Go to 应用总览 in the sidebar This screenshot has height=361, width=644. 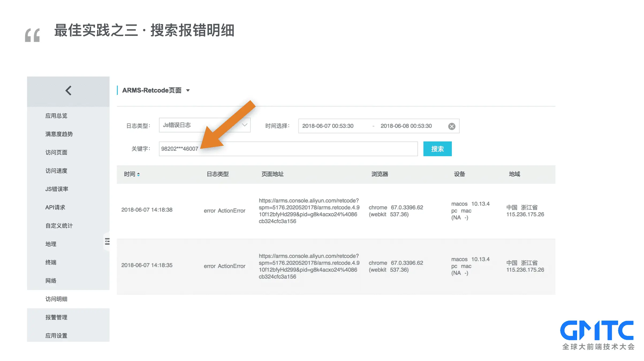tap(56, 116)
